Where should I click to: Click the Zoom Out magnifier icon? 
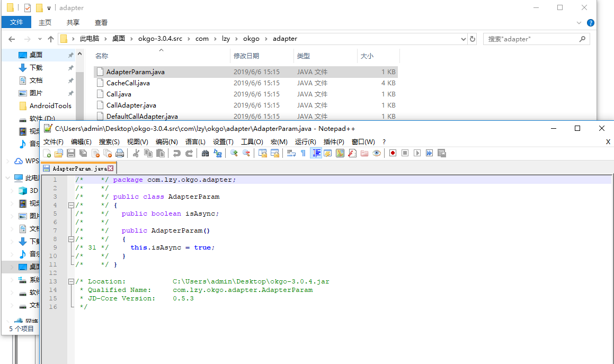[x=246, y=153]
